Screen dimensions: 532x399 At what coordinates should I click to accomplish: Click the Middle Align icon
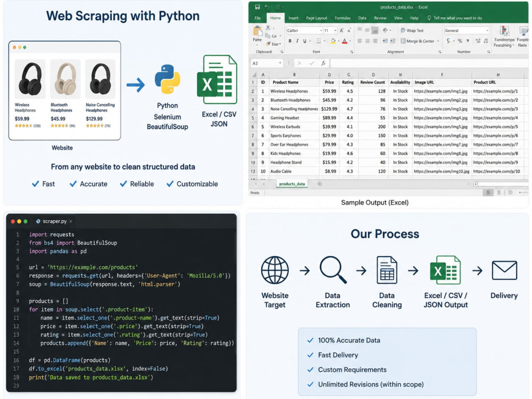[x=367, y=30]
